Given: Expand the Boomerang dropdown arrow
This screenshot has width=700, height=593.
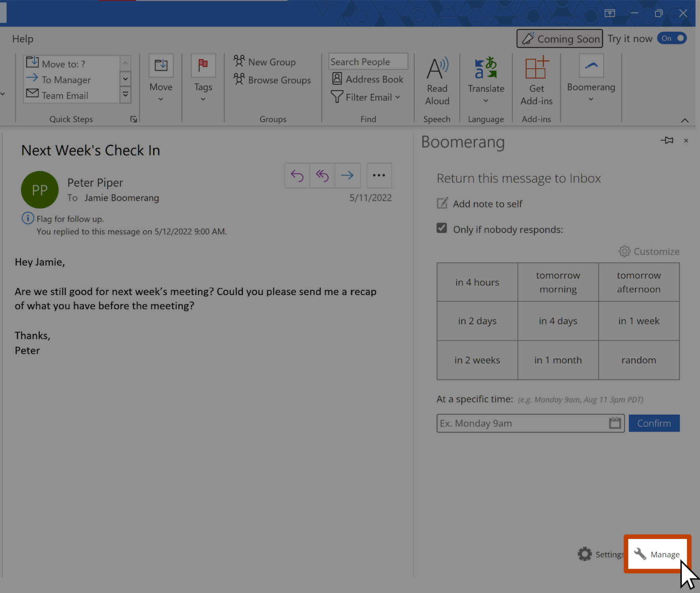Looking at the screenshot, I should click(591, 99).
